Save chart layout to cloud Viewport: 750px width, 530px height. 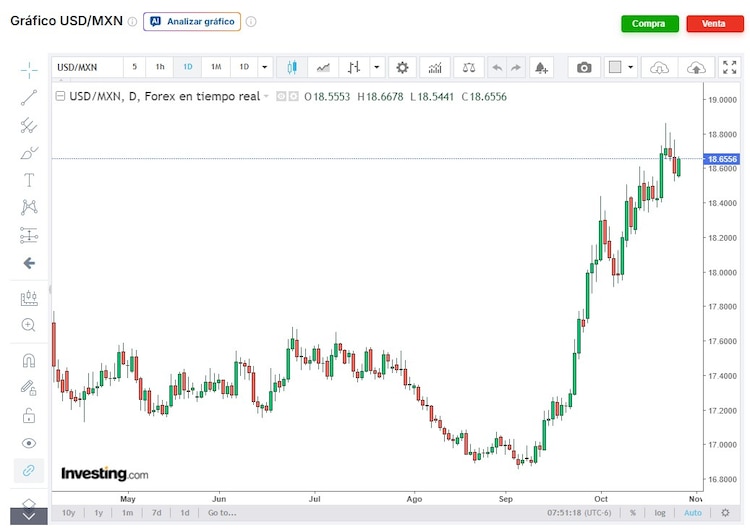(696, 67)
